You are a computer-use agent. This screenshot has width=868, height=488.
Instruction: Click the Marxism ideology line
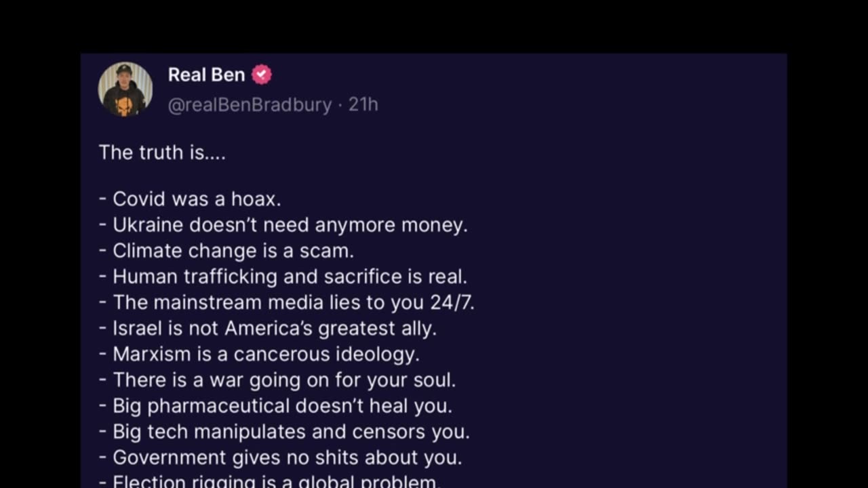(x=259, y=354)
